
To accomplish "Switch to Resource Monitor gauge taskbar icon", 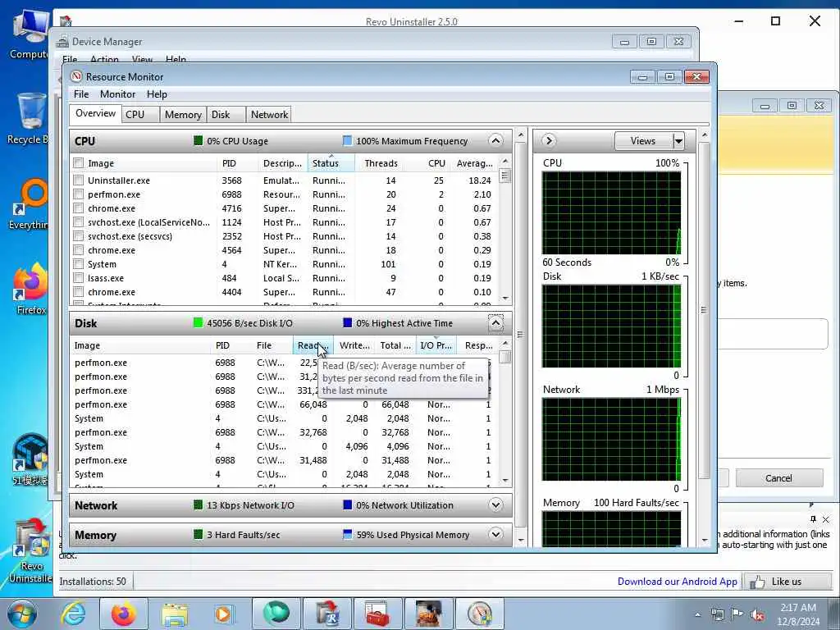I will click(x=479, y=614).
